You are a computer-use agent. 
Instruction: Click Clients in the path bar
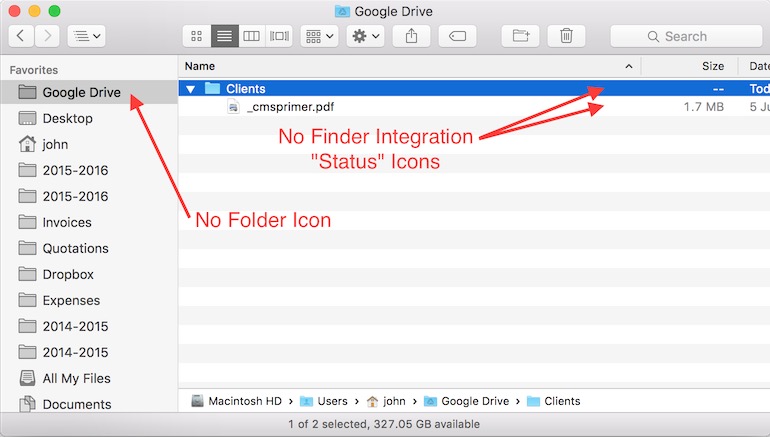pos(562,401)
